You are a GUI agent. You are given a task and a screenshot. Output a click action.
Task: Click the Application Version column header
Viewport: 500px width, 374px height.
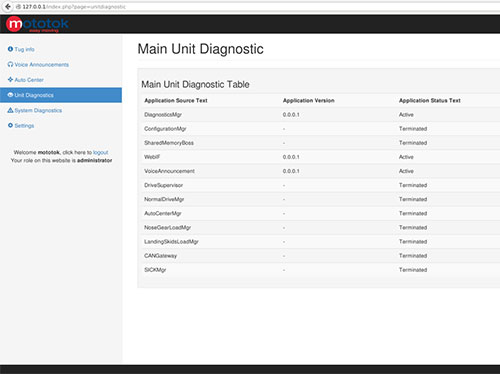point(309,100)
